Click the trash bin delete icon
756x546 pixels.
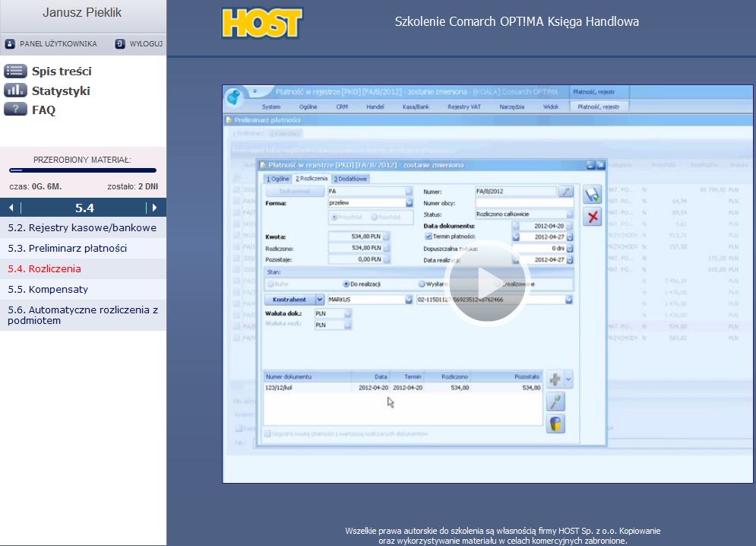(x=556, y=424)
